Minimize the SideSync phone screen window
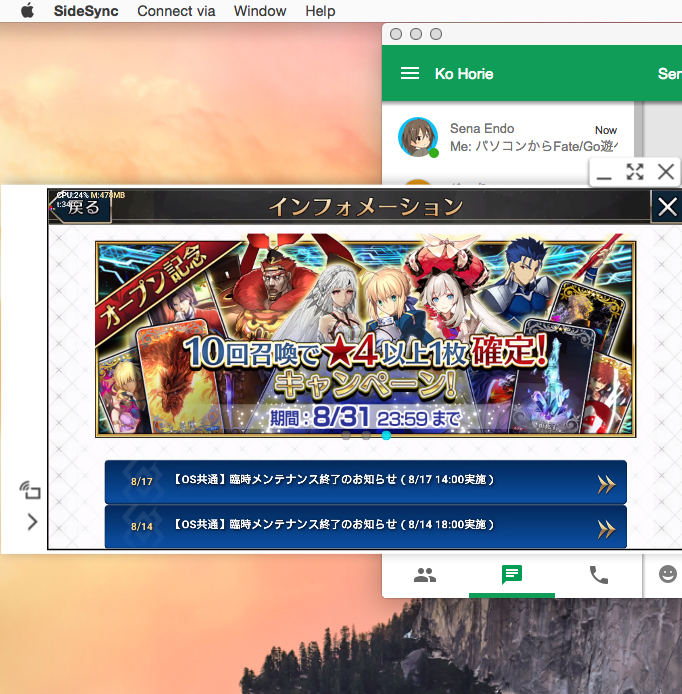The height and width of the screenshot is (694, 682). [x=604, y=173]
